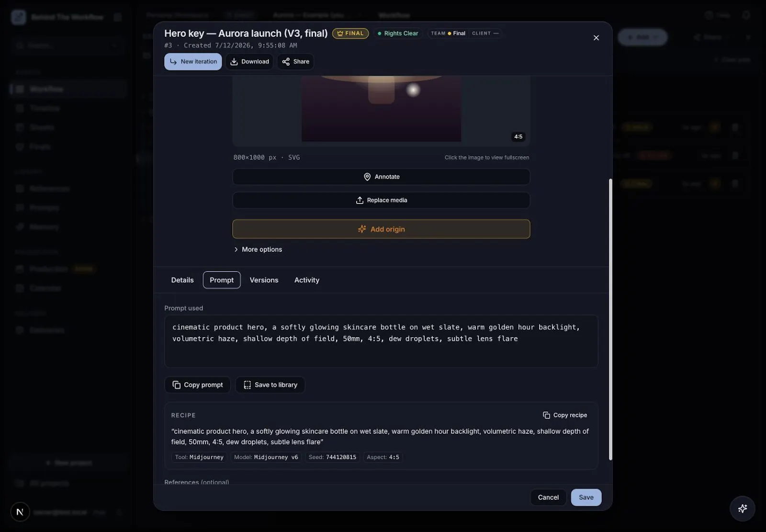Click the Rights Clear status badge
This screenshot has height=532, width=766.
pos(397,34)
